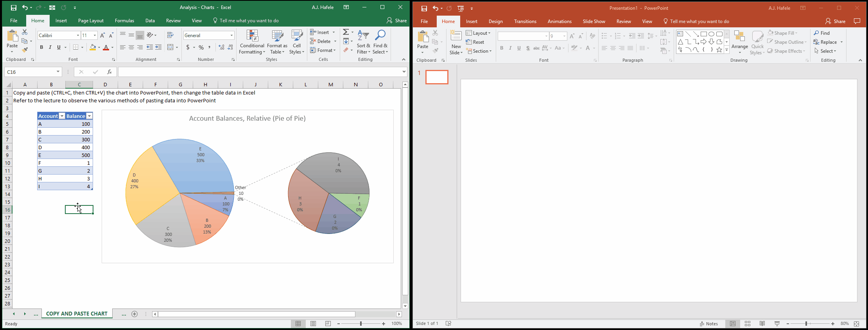This screenshot has height=330, width=868.
Task: Open Balance column filter dropdown
Action: click(89, 116)
